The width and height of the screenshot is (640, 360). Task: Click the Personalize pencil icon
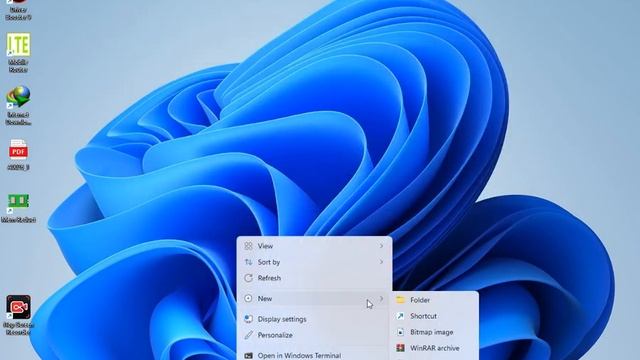tap(248, 335)
